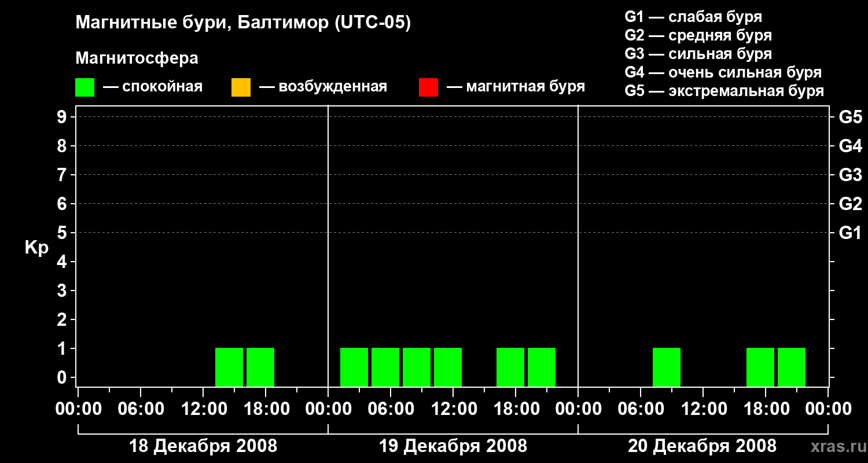Click 'G5 — экстремальная буря' legend line
This screenshot has width=868, height=463.
click(724, 91)
